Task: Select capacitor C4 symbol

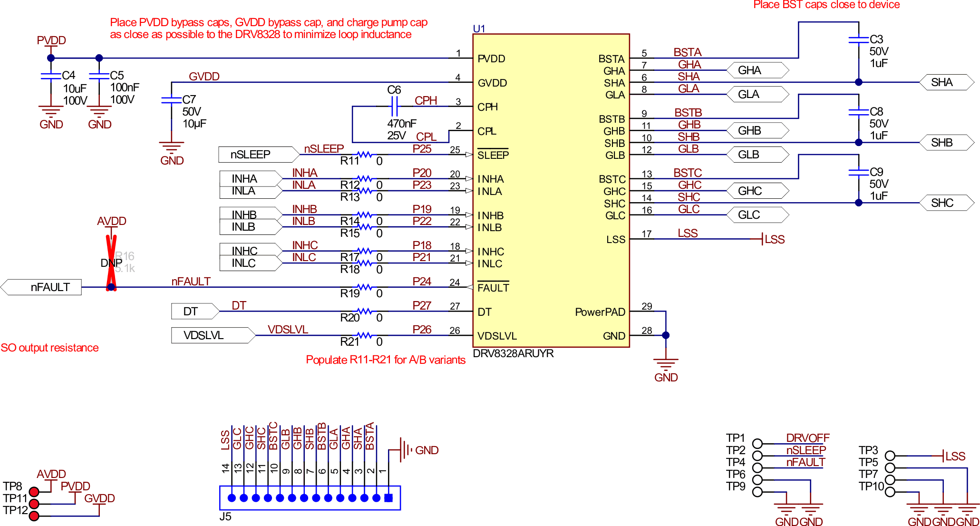Action: (51, 76)
